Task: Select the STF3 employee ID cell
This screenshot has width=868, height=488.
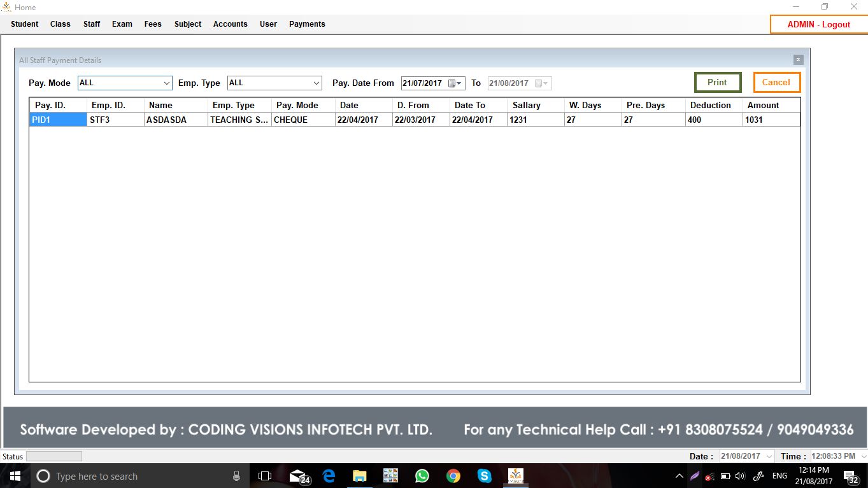Action: tap(115, 120)
